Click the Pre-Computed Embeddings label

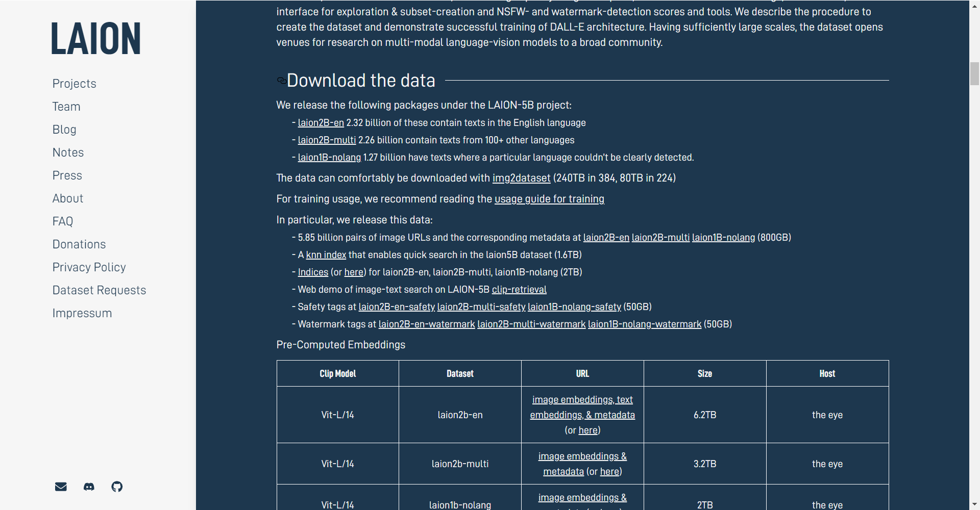pos(340,345)
